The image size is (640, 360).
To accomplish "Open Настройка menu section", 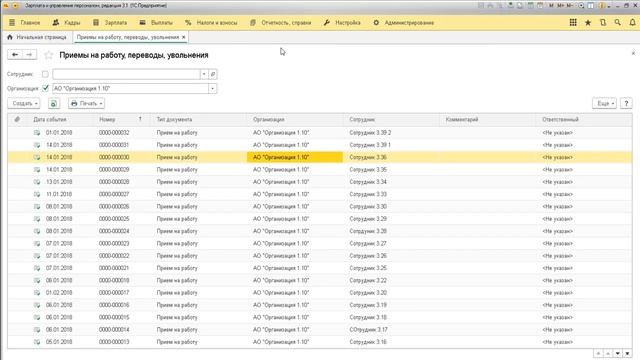I will pos(342,23).
